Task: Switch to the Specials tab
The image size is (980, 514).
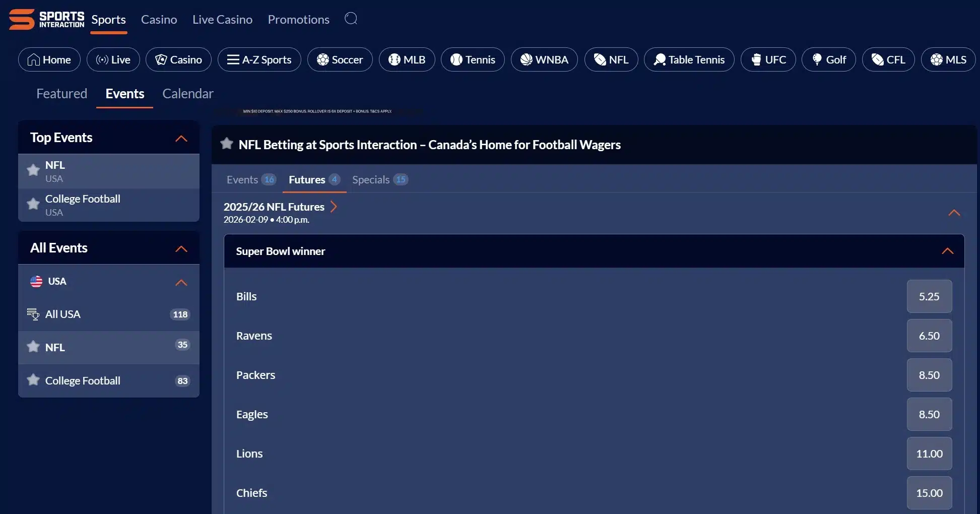Action: click(x=379, y=180)
